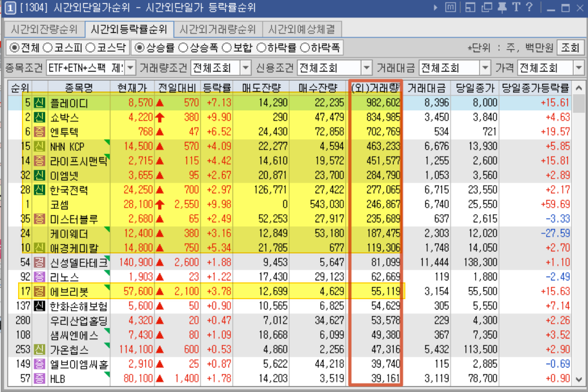Sort by the 순위 column header
Image resolution: width=588 pixels, height=392 pixels.
[x=20, y=88]
